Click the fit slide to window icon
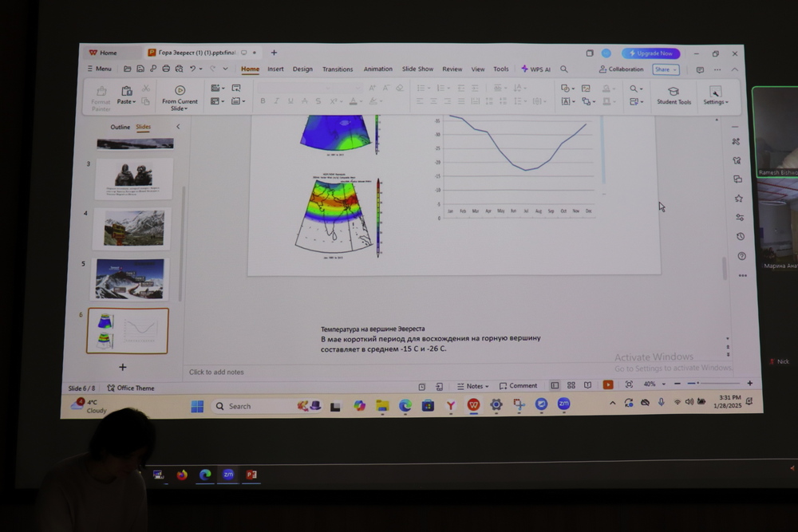Screen dimensions: 798x532 (629, 384)
